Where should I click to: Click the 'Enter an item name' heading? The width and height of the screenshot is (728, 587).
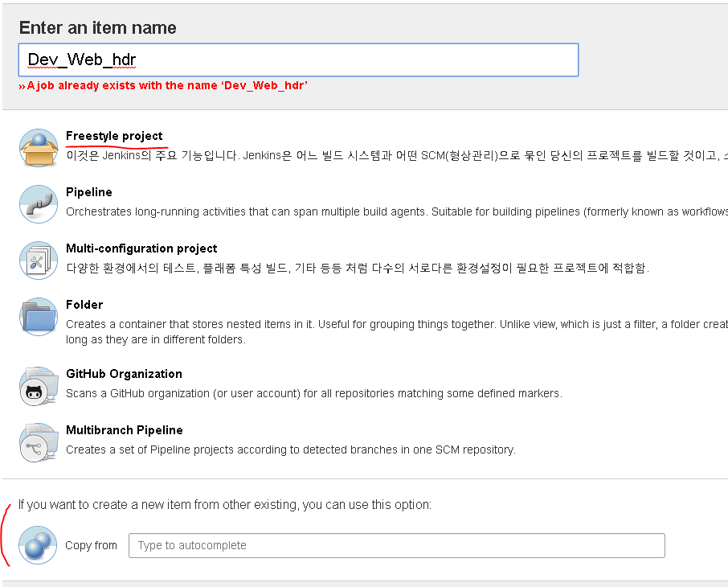tap(98, 28)
